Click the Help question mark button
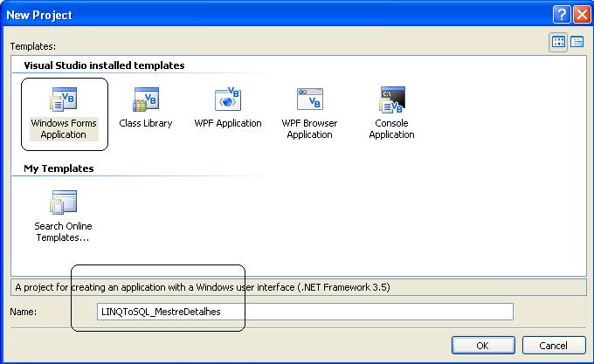Screen dimensions: 594x364 click(x=562, y=15)
